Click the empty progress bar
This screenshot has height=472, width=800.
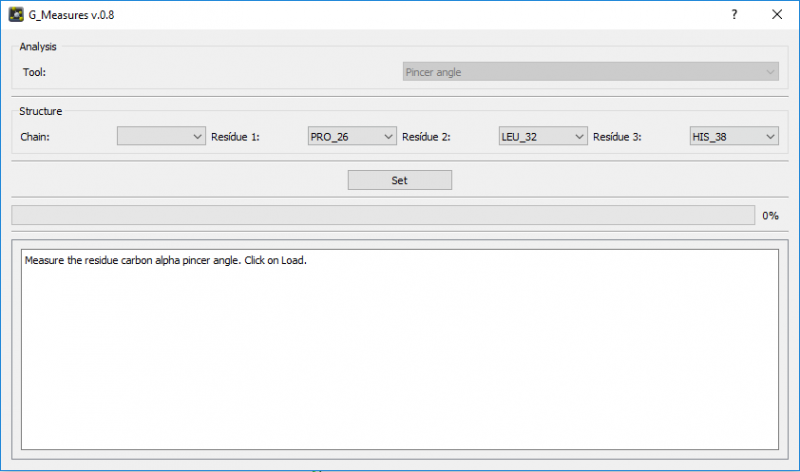pyautogui.click(x=382, y=215)
